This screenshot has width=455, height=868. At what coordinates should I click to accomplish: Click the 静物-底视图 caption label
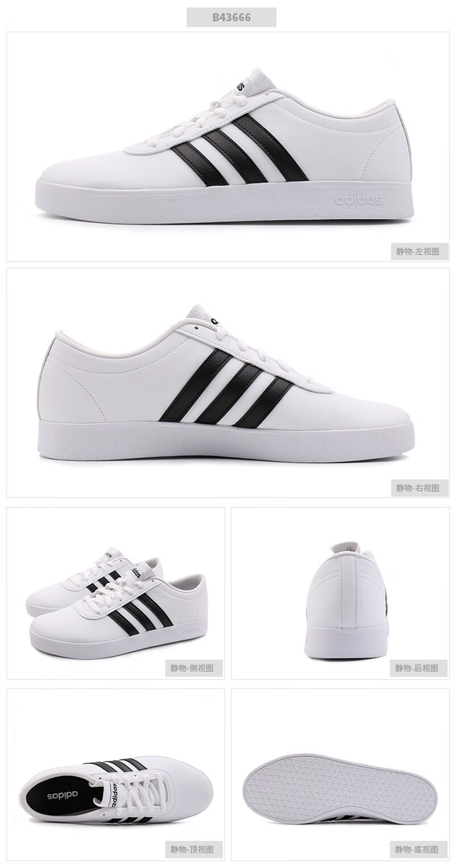pos(418,850)
